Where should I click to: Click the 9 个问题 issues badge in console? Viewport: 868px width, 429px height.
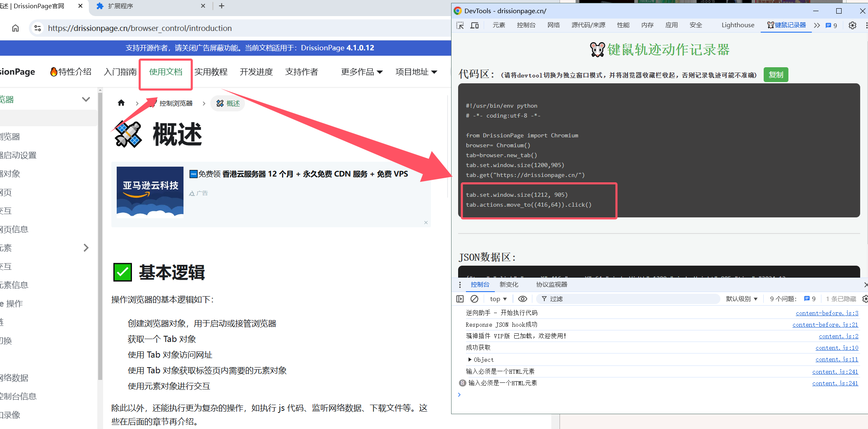[x=793, y=299]
